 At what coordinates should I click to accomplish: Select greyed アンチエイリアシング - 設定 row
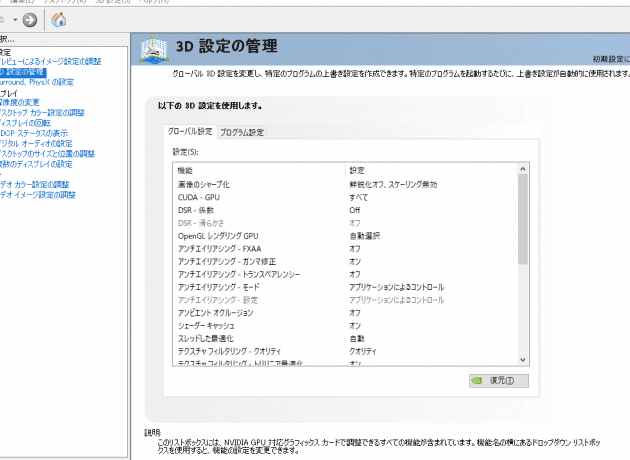click(346, 300)
